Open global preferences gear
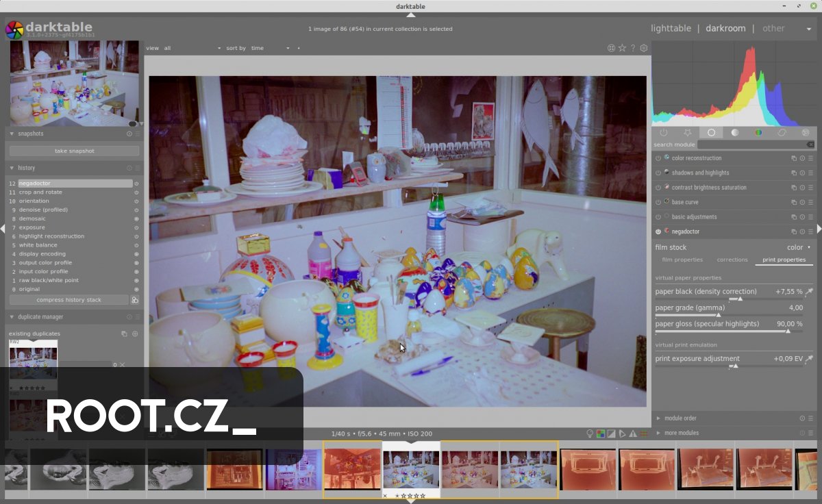The image size is (822, 504). 644,48
